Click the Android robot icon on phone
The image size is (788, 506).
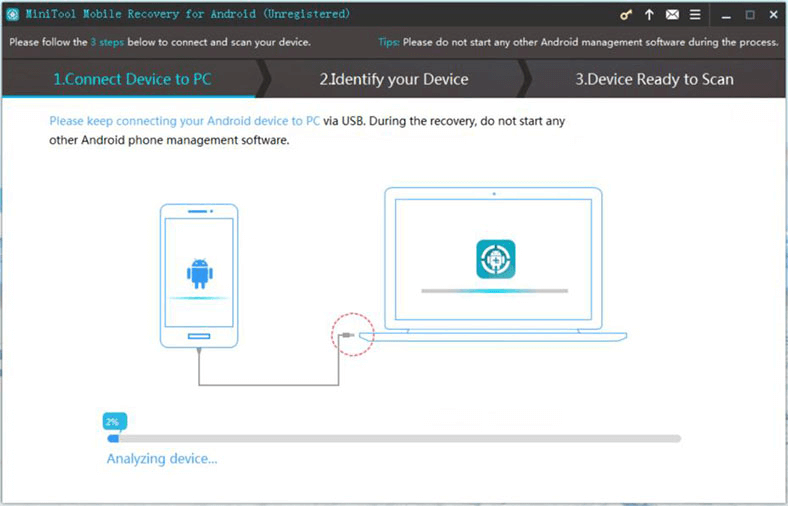pos(200,274)
